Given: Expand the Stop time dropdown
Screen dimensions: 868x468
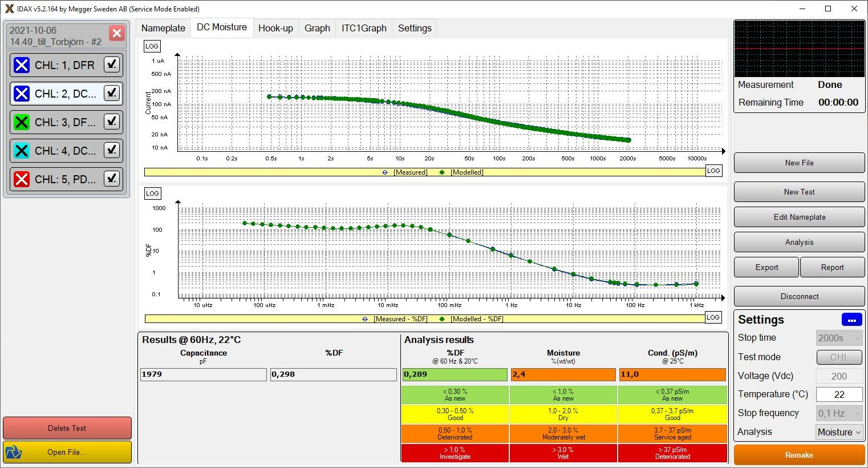Looking at the screenshot, I should click(x=839, y=338).
